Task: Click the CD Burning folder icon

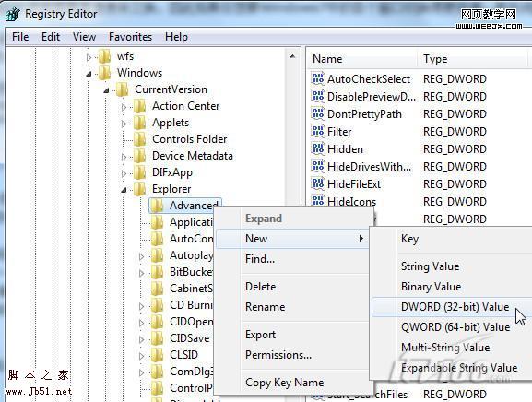Action: tap(157, 305)
